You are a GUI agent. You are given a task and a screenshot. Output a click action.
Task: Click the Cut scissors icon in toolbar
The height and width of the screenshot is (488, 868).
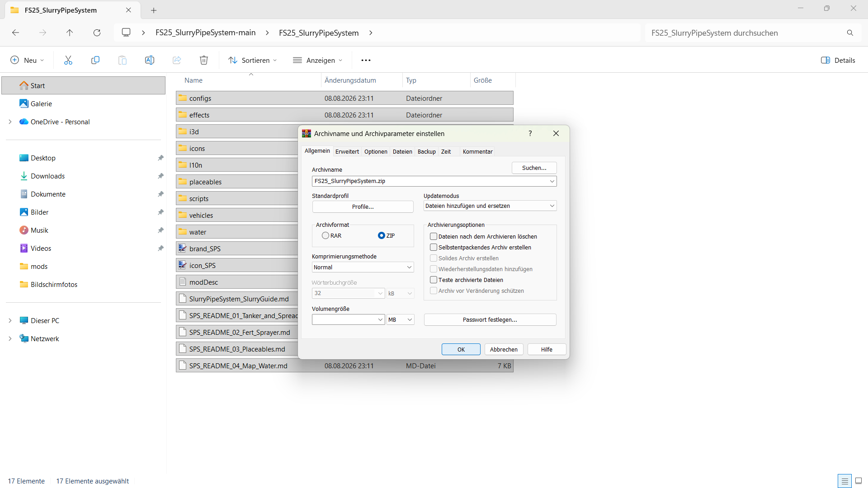pyautogui.click(x=68, y=60)
